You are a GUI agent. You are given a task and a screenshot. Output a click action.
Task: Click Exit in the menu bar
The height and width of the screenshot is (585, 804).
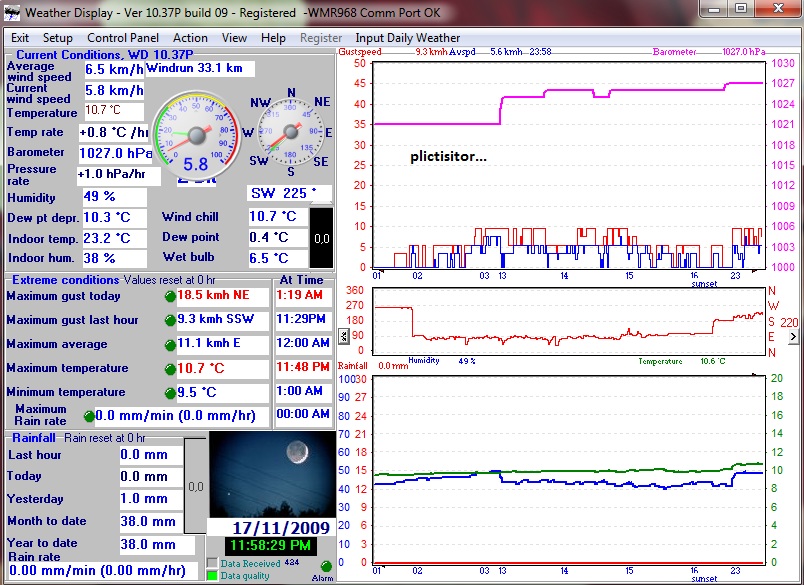tap(19, 38)
